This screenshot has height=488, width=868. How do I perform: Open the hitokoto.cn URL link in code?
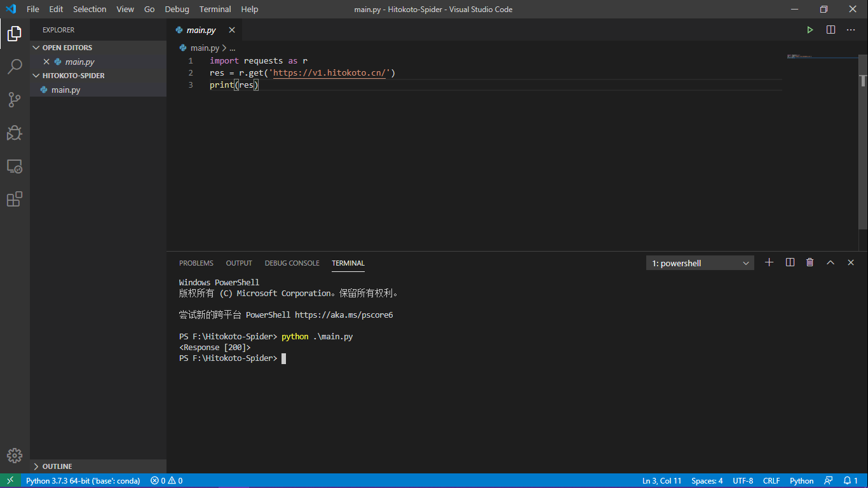point(329,73)
